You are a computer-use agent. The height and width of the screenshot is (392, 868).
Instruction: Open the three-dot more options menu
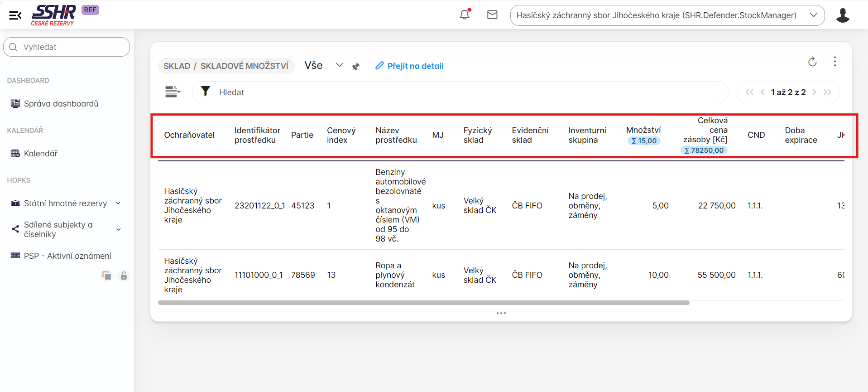pos(835,62)
